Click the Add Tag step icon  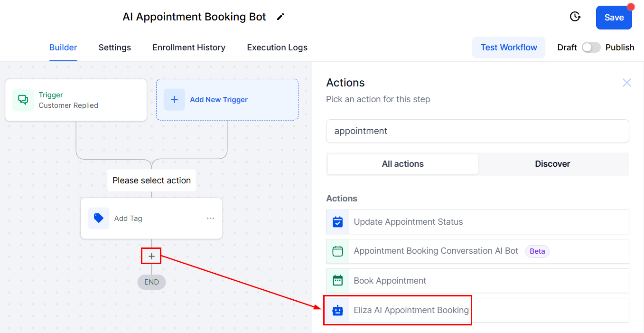pyautogui.click(x=99, y=219)
